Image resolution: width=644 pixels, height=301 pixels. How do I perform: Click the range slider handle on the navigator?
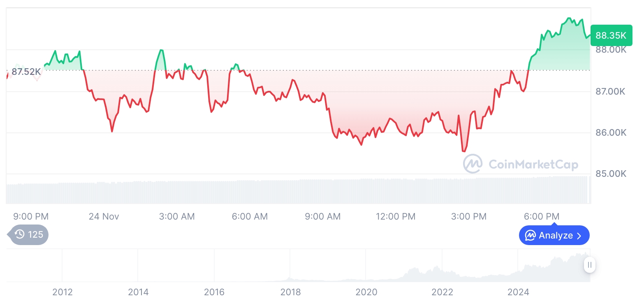(589, 265)
